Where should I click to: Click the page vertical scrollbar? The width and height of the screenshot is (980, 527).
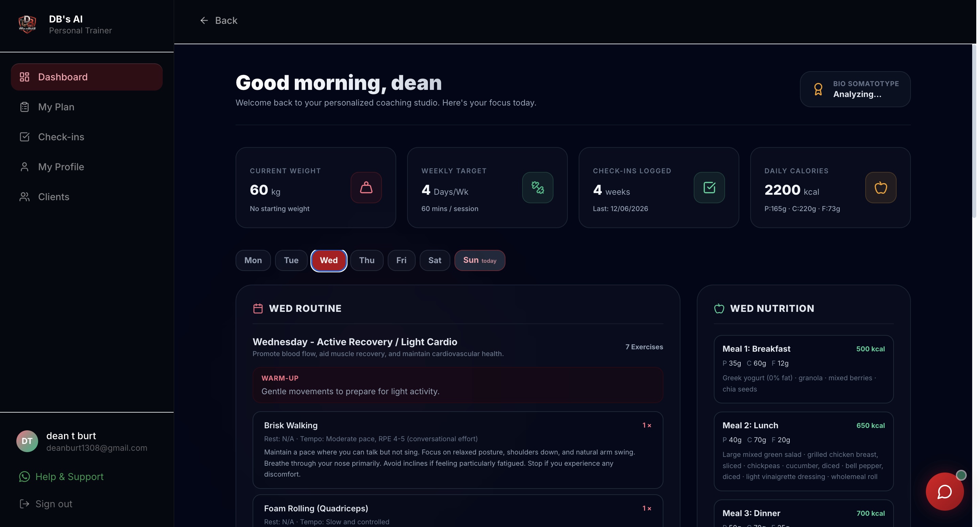(974, 131)
